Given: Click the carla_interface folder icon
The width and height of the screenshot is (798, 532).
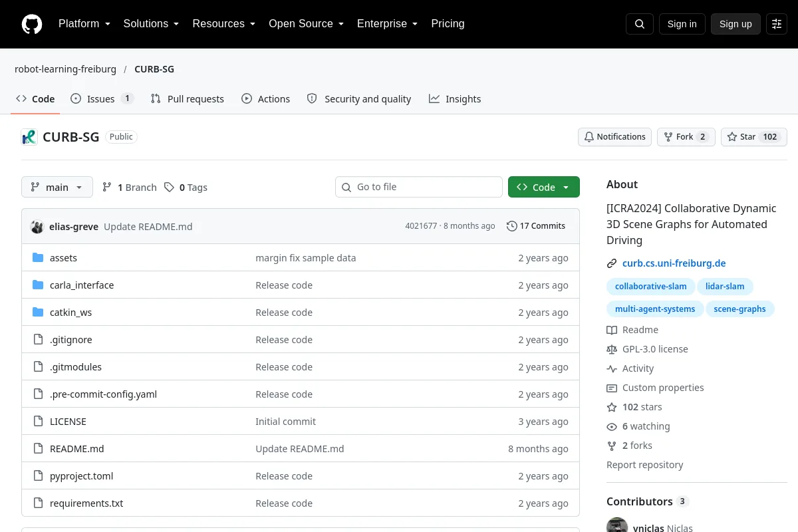Looking at the screenshot, I should pyautogui.click(x=38, y=285).
